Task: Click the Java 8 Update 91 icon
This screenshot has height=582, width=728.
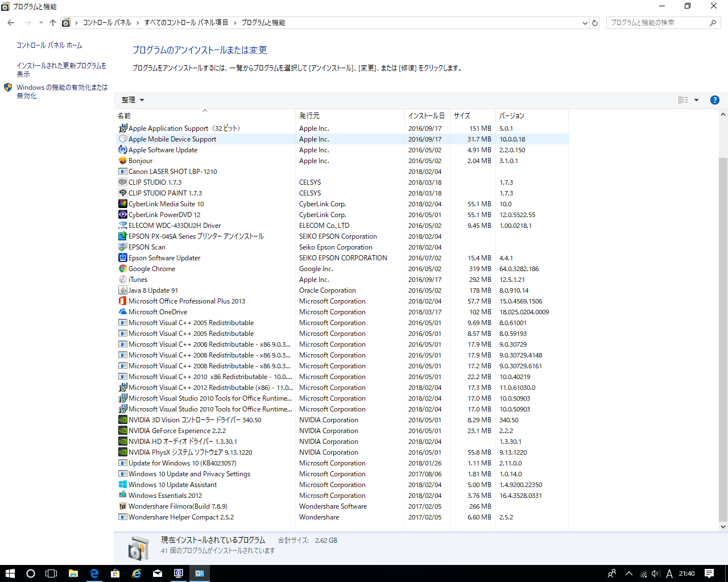Action: click(x=123, y=290)
